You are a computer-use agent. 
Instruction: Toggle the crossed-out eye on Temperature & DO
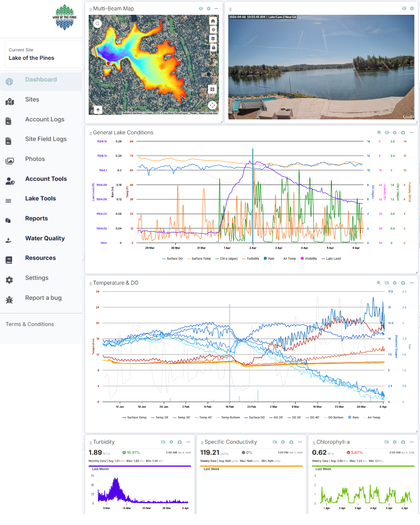(387, 283)
